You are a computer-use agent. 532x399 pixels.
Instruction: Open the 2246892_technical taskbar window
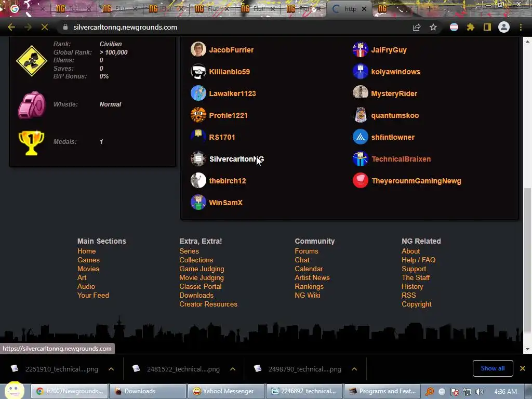point(304,391)
